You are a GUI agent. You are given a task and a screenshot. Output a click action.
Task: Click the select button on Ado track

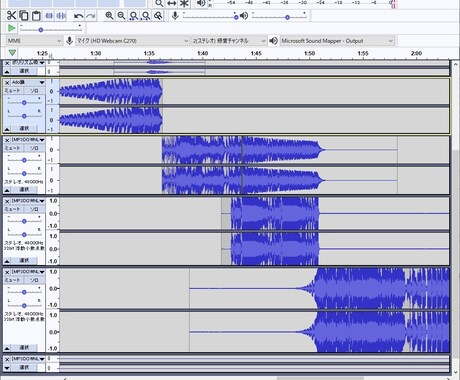pyautogui.click(x=24, y=128)
